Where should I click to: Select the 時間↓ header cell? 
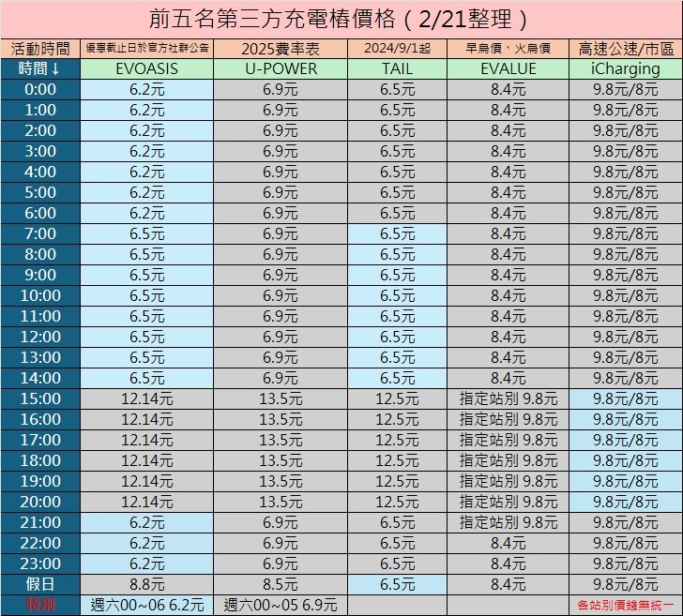click(x=40, y=68)
